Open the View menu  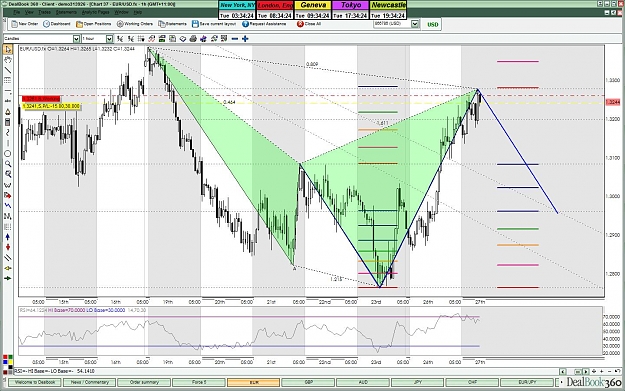[29, 12]
